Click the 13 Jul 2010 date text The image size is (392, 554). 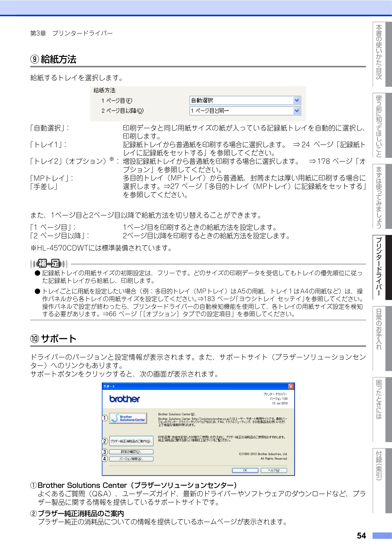pyautogui.click(x=280, y=403)
